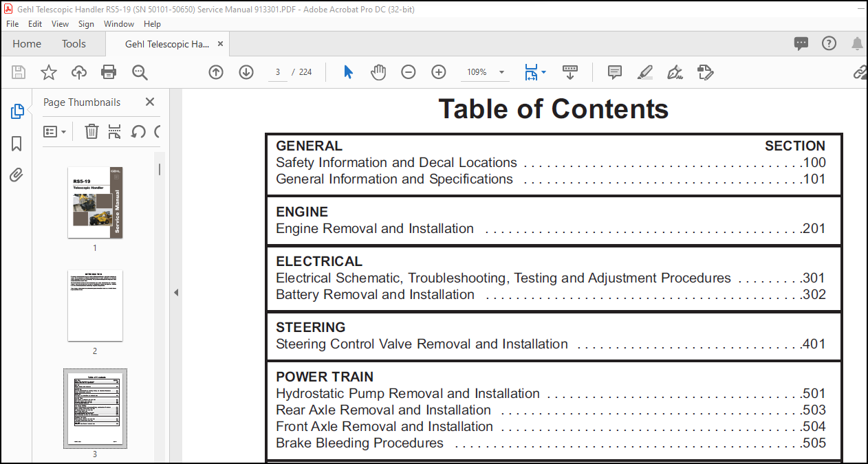This screenshot has height=464, width=868.
Task: Save the file with the floppy disk icon
Action: [x=19, y=72]
